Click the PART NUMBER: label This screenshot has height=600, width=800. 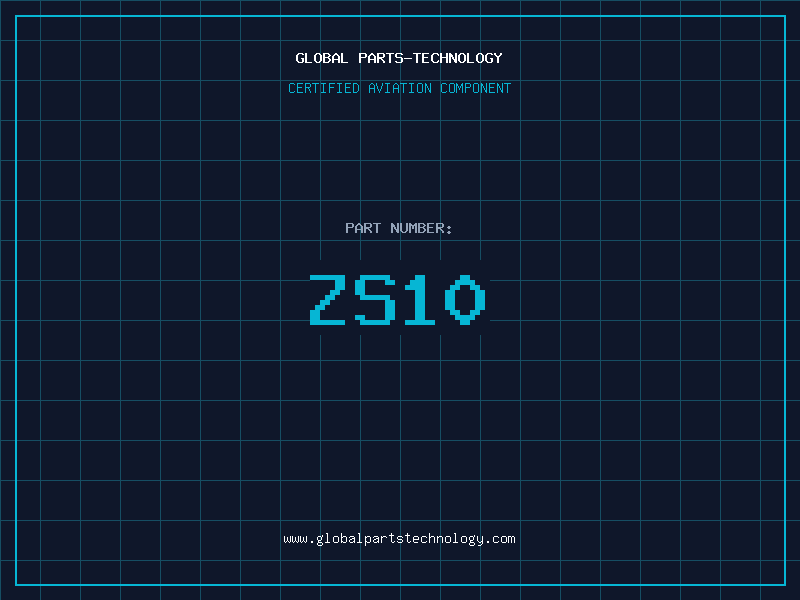pyautogui.click(x=399, y=228)
